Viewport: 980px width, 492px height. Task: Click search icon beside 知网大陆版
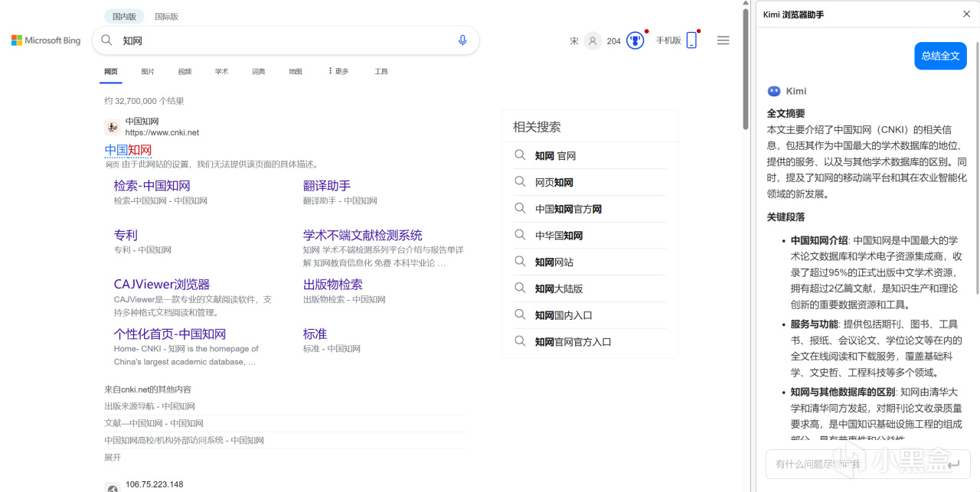click(x=520, y=288)
